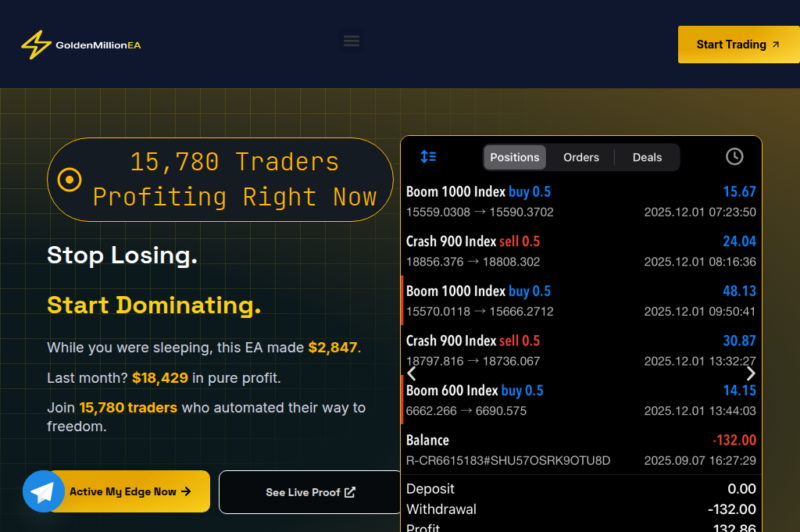Click the bullseye icon beside the traders counter
The height and width of the screenshot is (532, 800).
click(x=68, y=179)
